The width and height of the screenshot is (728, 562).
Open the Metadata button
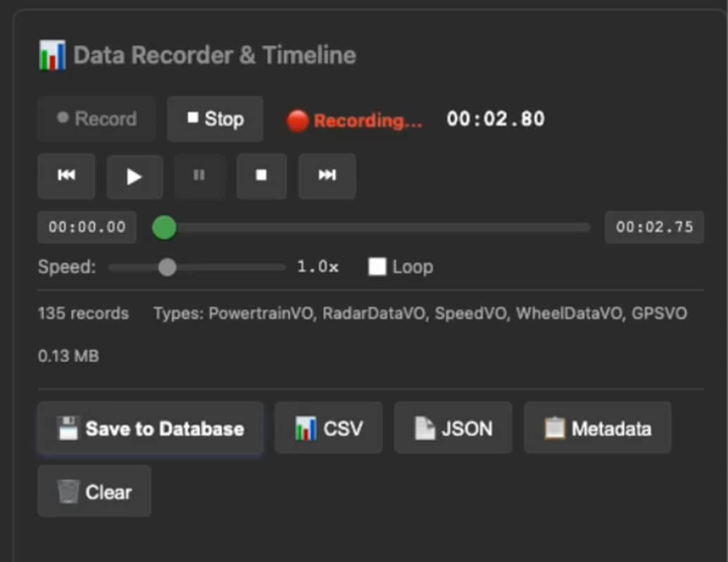598,428
